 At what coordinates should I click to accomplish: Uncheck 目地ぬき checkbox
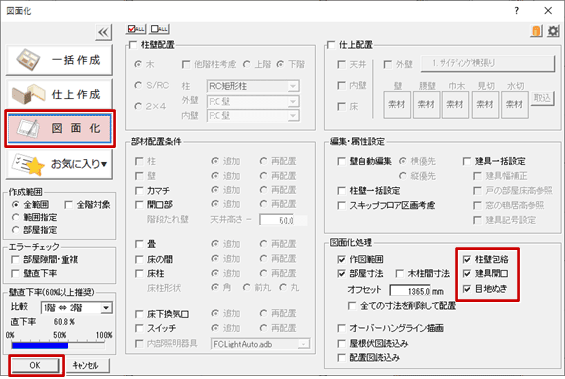467,289
